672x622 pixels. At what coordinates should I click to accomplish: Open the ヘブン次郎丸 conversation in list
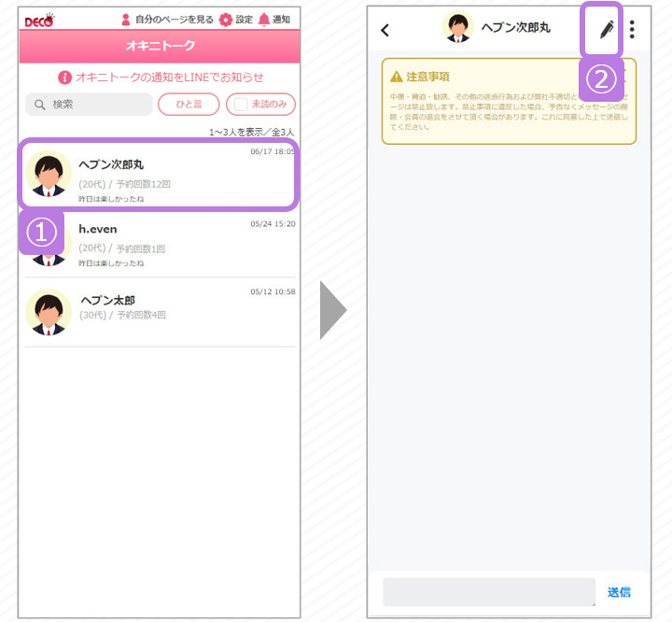pyautogui.click(x=159, y=176)
